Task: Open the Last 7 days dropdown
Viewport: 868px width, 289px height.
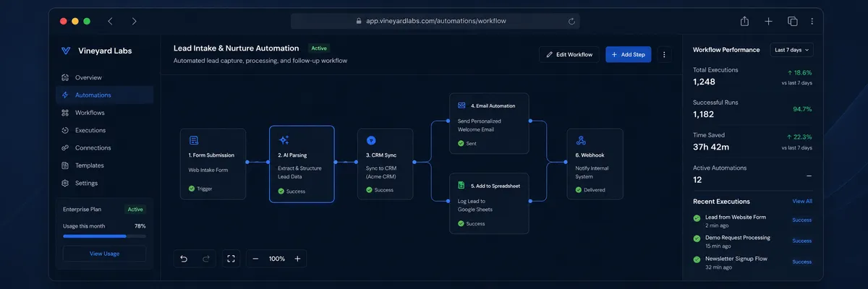Action: pos(792,50)
